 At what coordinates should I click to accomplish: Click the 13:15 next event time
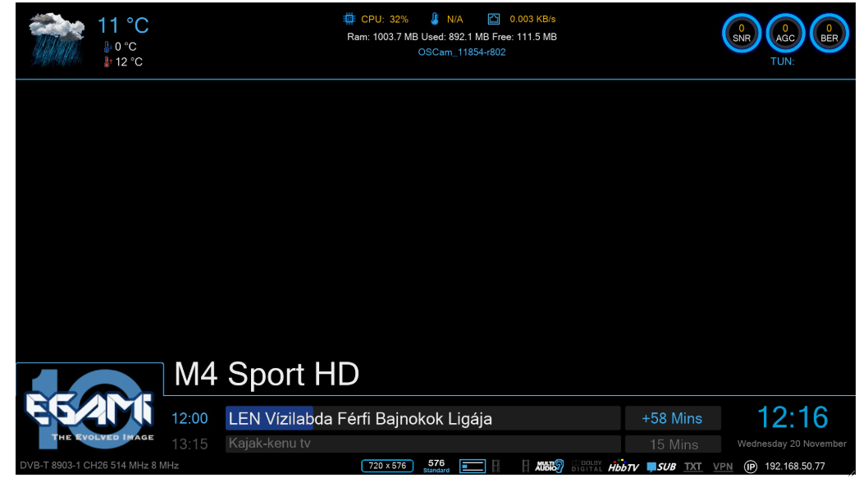tap(190, 444)
